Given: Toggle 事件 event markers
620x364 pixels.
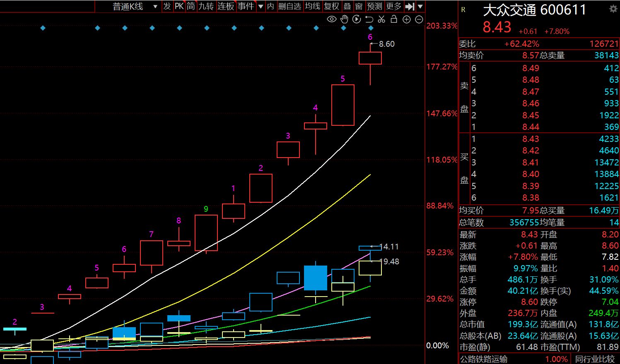Looking at the screenshot, I should [246, 6].
